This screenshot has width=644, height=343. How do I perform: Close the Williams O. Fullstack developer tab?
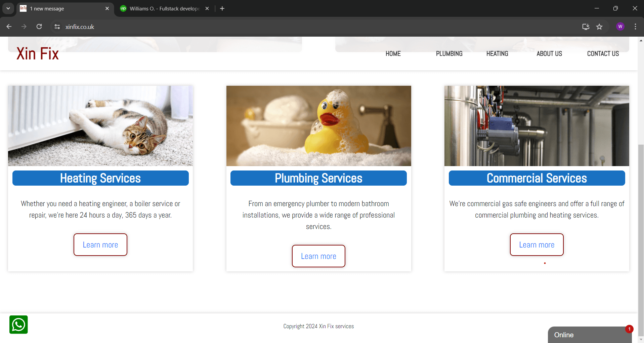(207, 8)
